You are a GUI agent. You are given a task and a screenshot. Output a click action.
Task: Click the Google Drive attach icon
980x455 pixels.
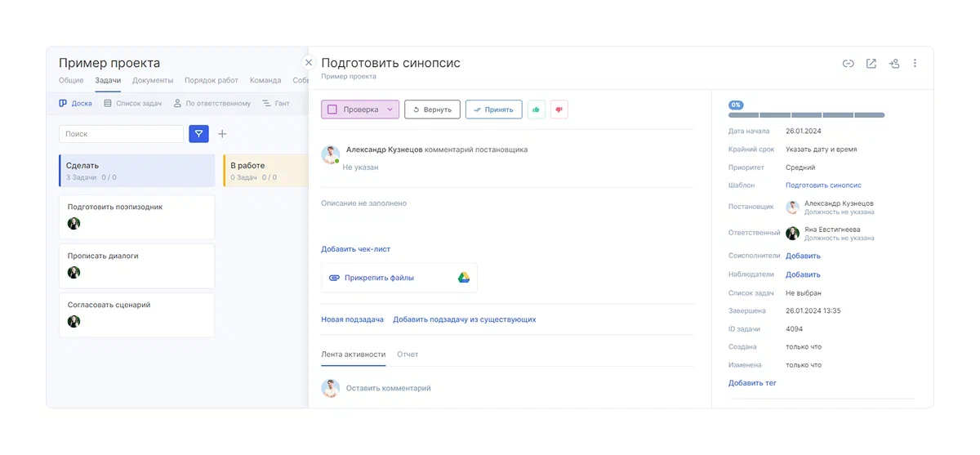click(x=463, y=278)
